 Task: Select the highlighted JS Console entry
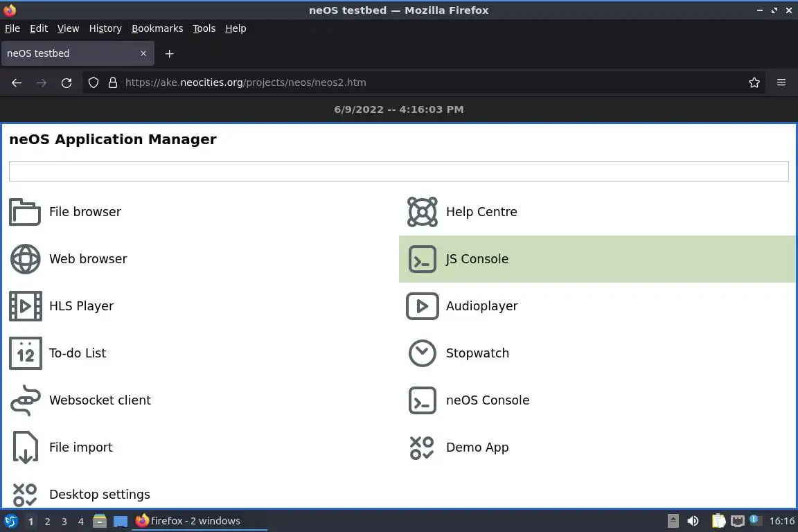point(477,259)
